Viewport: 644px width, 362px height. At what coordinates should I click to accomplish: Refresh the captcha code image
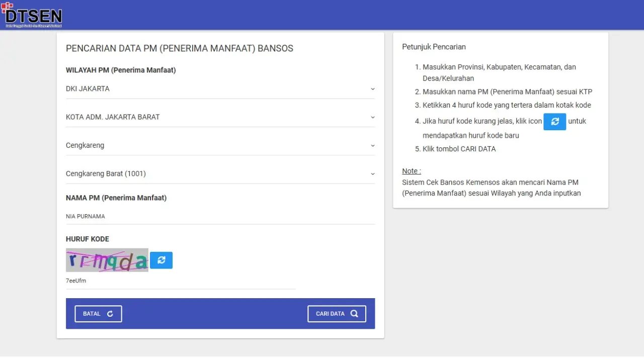161,260
